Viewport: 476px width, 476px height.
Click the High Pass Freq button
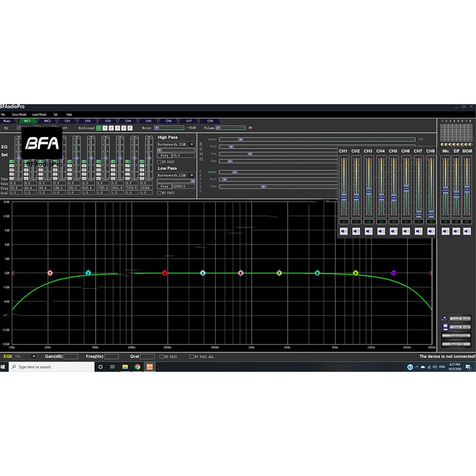click(x=164, y=155)
